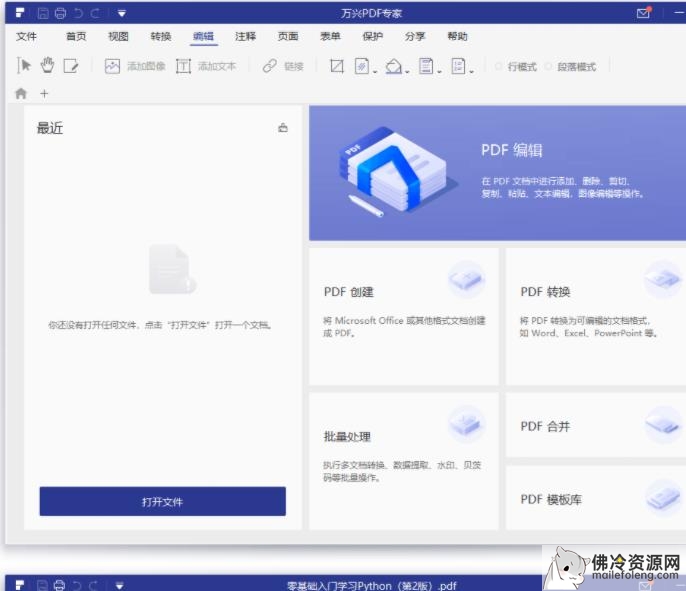
Task: Click the mail envelope icon in title bar
Action: click(644, 13)
